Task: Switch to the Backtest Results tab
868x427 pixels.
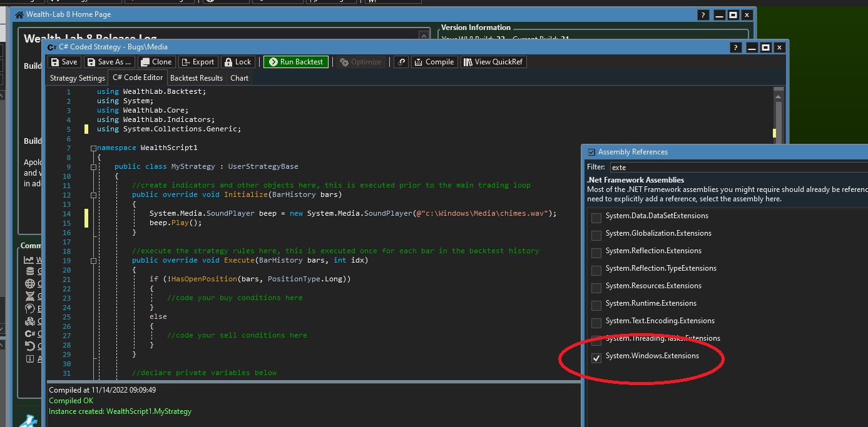Action: tap(196, 78)
